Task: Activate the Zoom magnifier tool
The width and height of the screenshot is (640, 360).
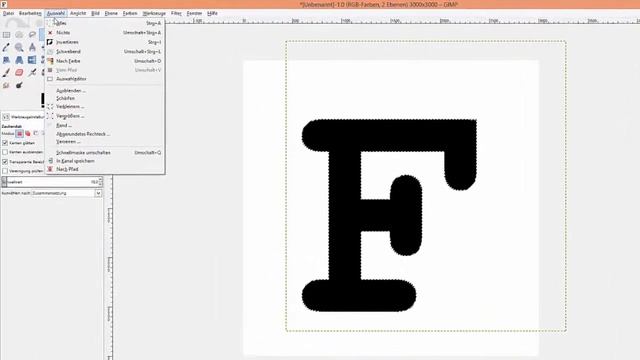Action: click(x=19, y=48)
